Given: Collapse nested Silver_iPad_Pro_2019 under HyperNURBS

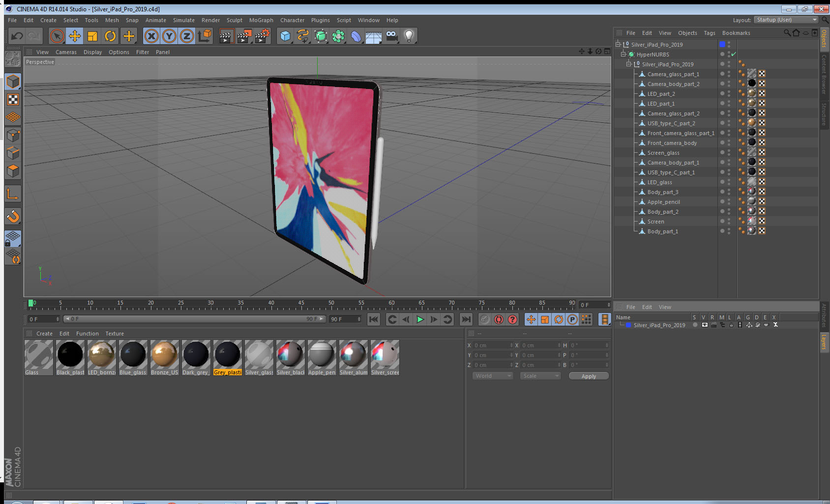Looking at the screenshot, I should coord(628,64).
